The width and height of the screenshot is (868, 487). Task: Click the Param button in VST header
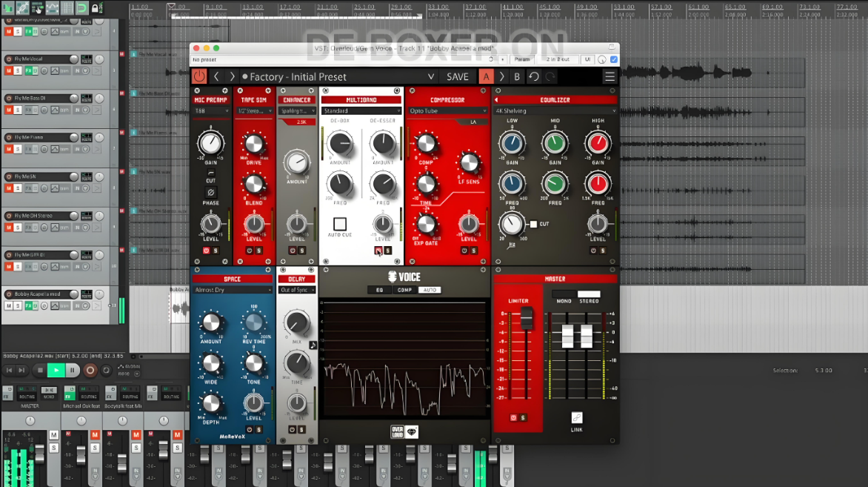[x=522, y=59]
